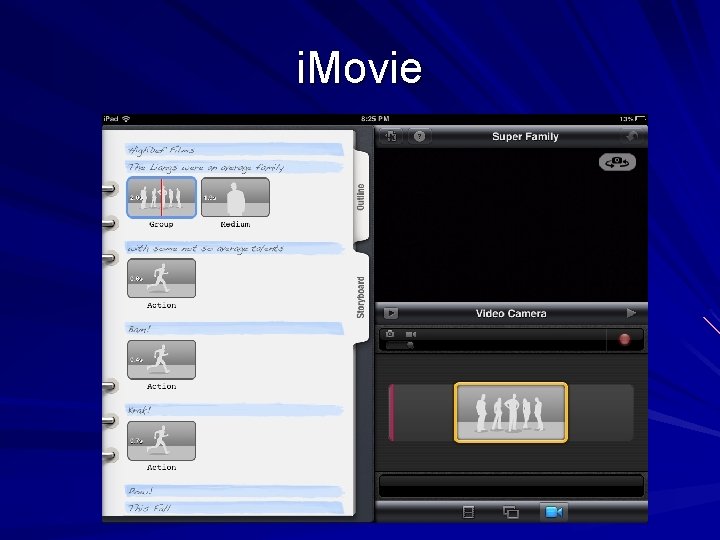Select the Action clip under Bam!
The image size is (720, 540).
(x=161, y=360)
